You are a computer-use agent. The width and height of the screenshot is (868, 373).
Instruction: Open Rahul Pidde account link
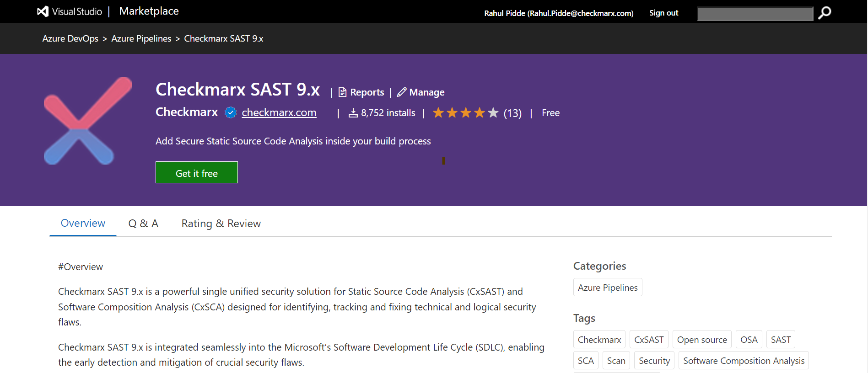click(x=559, y=13)
